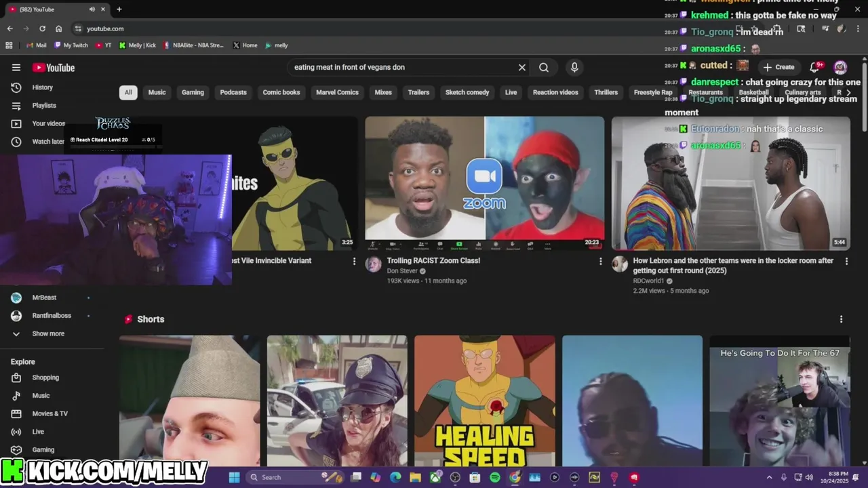
Task: Reload the page
Action: coord(42,28)
